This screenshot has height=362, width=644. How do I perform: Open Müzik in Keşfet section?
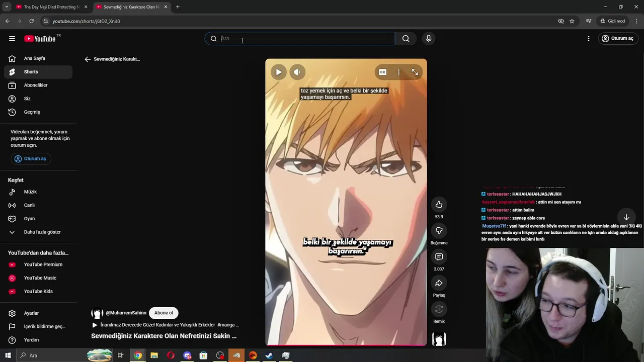pos(38,192)
